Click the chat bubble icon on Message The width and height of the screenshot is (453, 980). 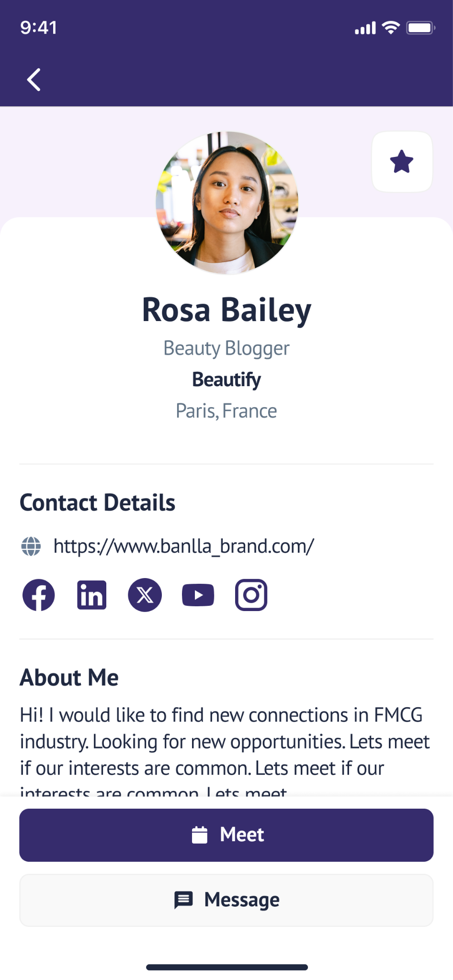183,900
